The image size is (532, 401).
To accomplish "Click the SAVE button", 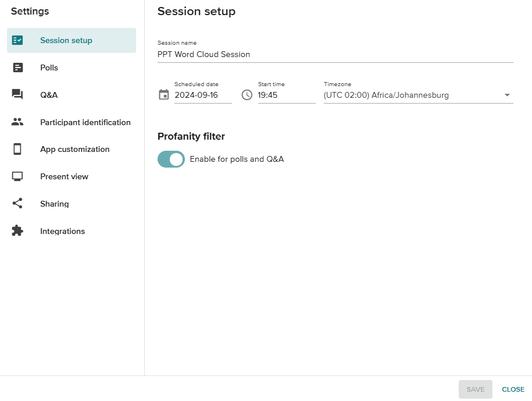I will pyautogui.click(x=476, y=389).
